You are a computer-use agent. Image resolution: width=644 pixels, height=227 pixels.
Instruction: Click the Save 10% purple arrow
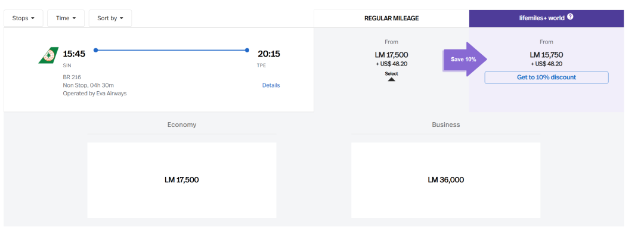point(465,59)
